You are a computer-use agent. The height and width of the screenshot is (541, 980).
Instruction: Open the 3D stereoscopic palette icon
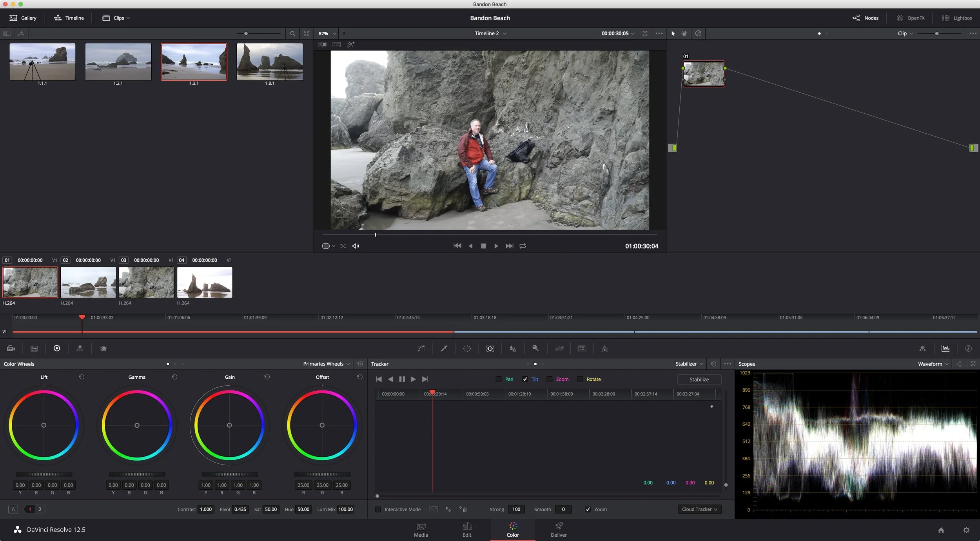tap(582, 349)
